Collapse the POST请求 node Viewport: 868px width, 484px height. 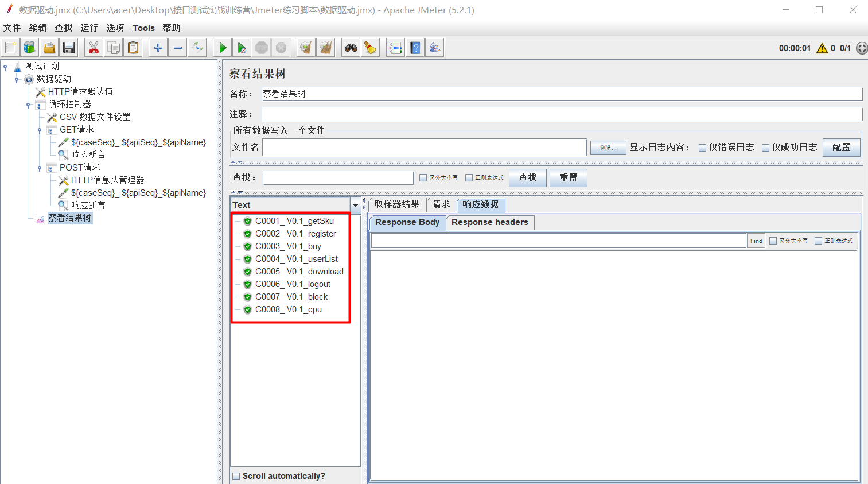[40, 168]
